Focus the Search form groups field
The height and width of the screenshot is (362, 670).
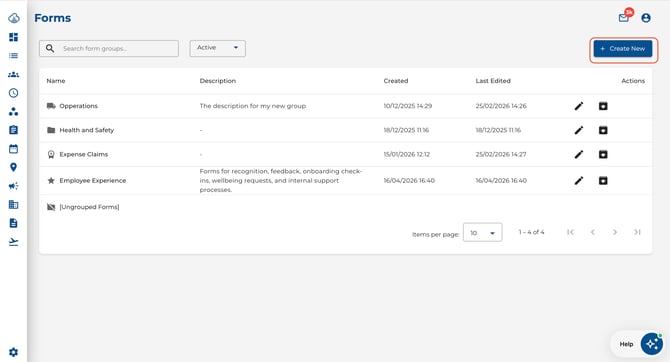(109, 48)
